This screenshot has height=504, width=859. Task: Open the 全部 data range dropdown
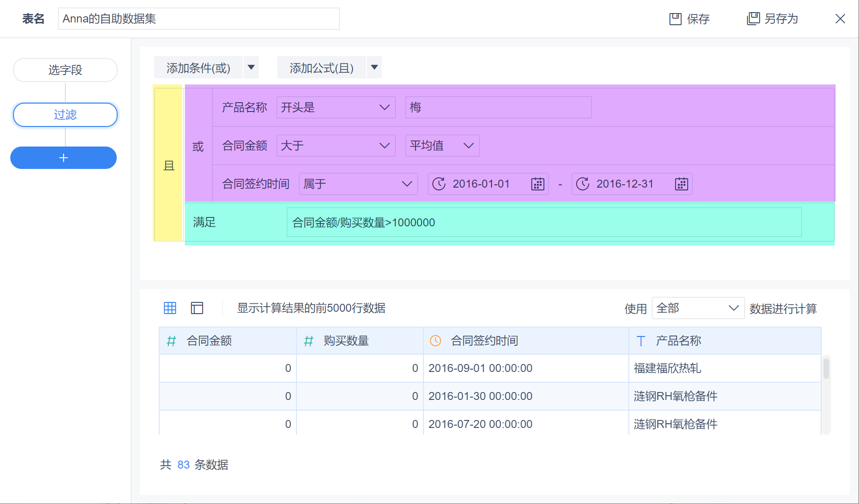(698, 308)
